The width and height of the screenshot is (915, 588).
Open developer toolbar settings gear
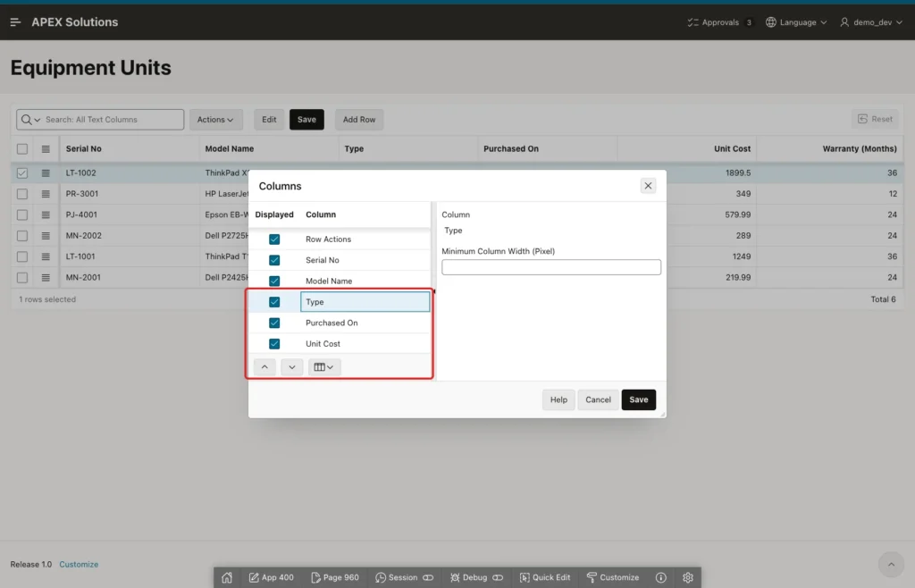[x=688, y=577]
